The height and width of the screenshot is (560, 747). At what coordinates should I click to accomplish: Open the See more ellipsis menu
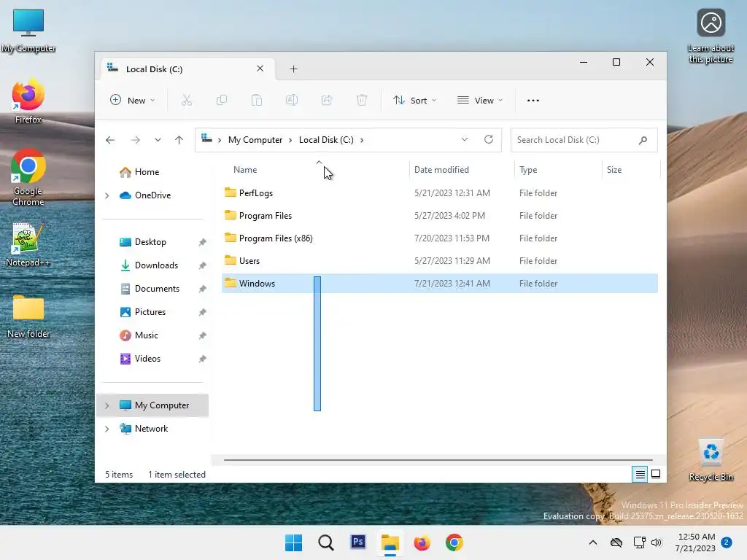click(x=533, y=101)
